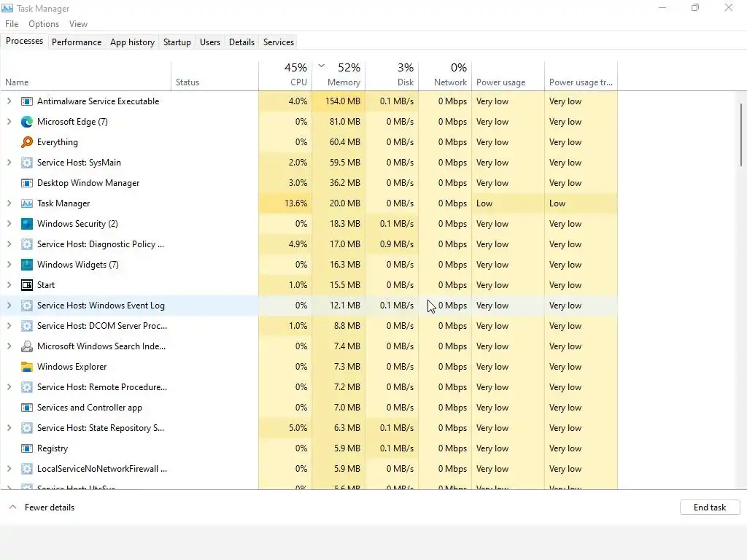This screenshot has height=560, width=747.
Task: Click the DCOM Server Process gear icon
Action: (x=27, y=326)
